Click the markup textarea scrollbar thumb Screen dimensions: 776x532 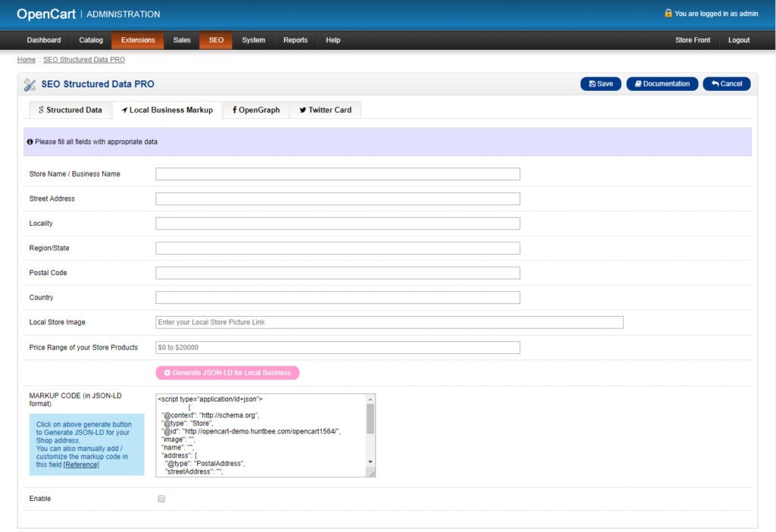pyautogui.click(x=371, y=418)
